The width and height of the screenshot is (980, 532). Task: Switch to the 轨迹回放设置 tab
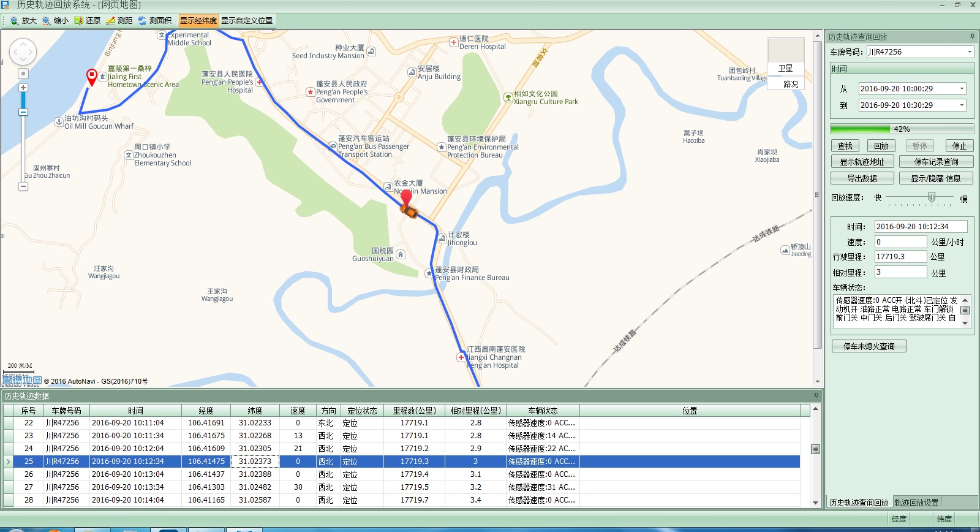pos(916,503)
